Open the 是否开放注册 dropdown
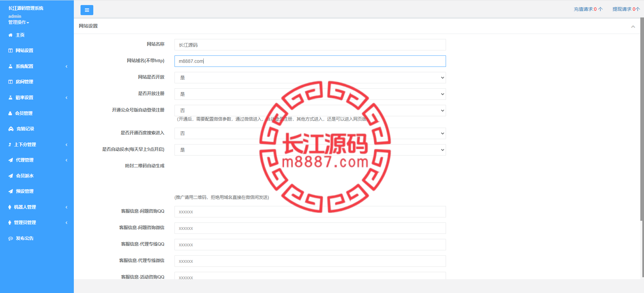The height and width of the screenshot is (293, 644). point(310,94)
